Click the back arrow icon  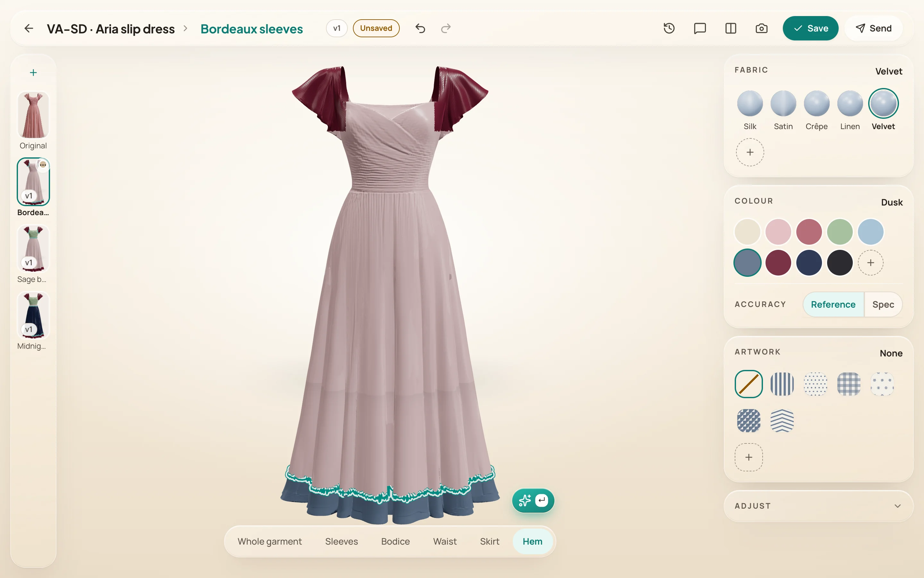pos(29,28)
